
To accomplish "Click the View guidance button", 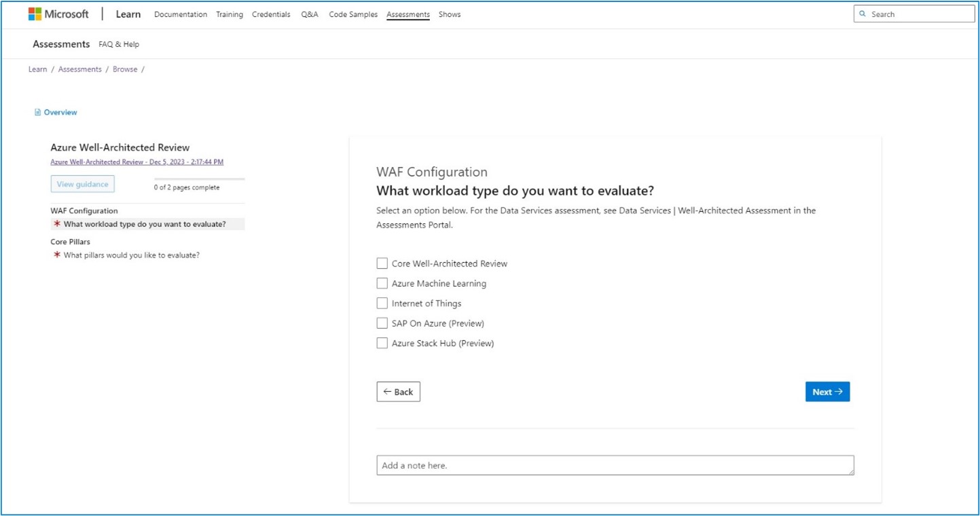I will click(x=82, y=184).
